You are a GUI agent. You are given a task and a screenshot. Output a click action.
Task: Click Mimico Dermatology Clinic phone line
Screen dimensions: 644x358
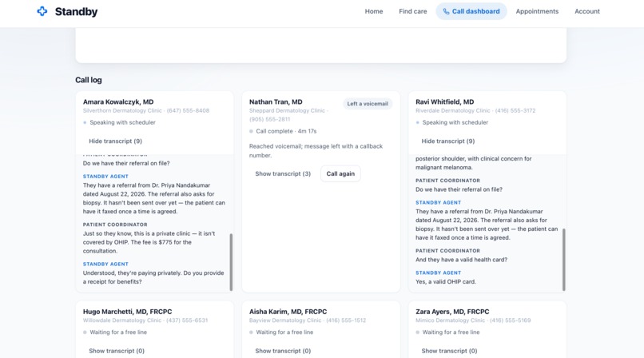473,320
